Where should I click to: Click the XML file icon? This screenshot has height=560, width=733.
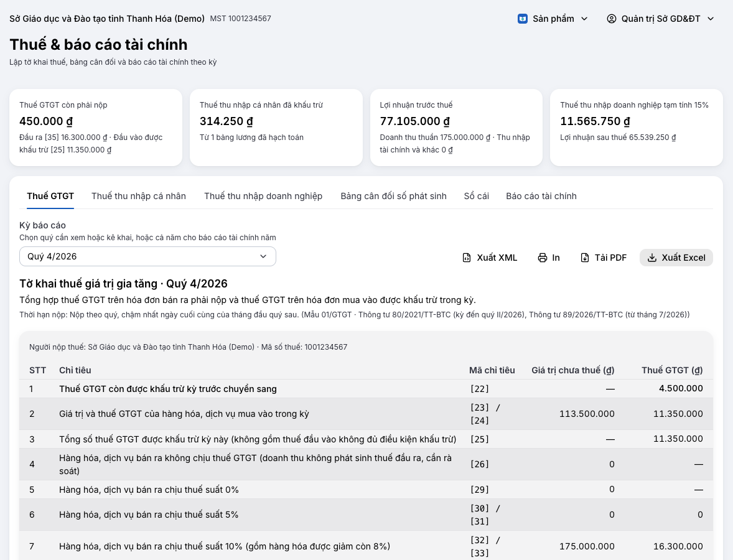pos(467,258)
